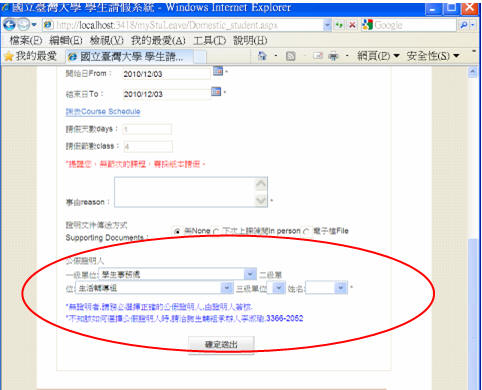482x390 pixels.
Task: Open the recent pages dropdown next to Forward
Action: click(34, 25)
